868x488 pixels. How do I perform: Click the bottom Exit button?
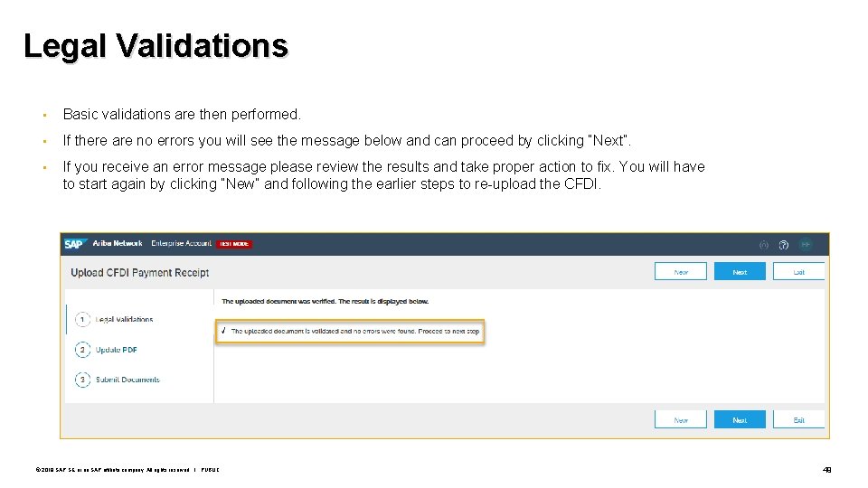click(798, 419)
